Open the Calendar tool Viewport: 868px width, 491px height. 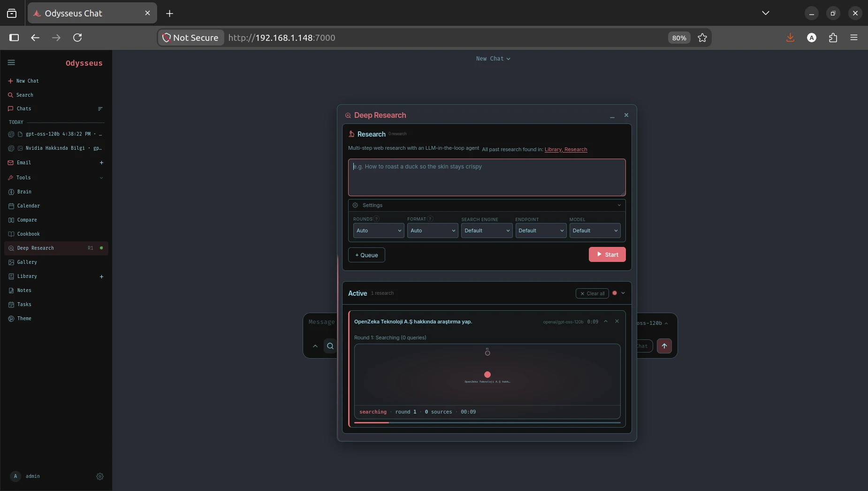[56, 206]
